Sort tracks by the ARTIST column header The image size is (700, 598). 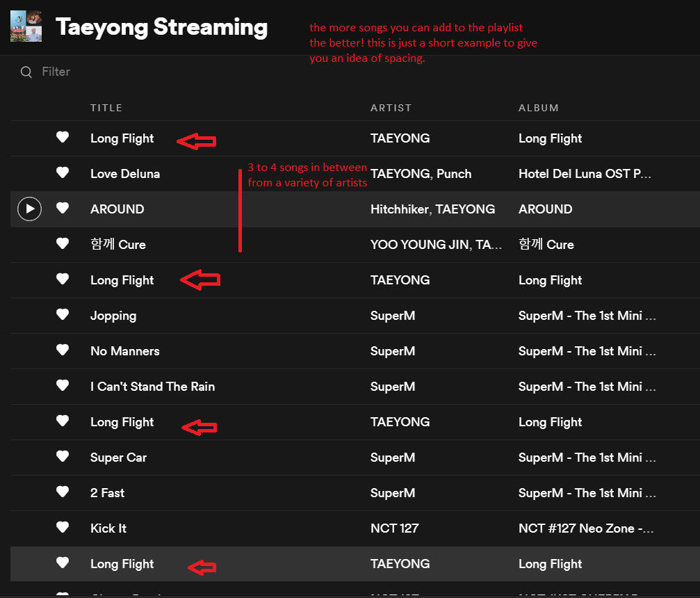point(391,108)
